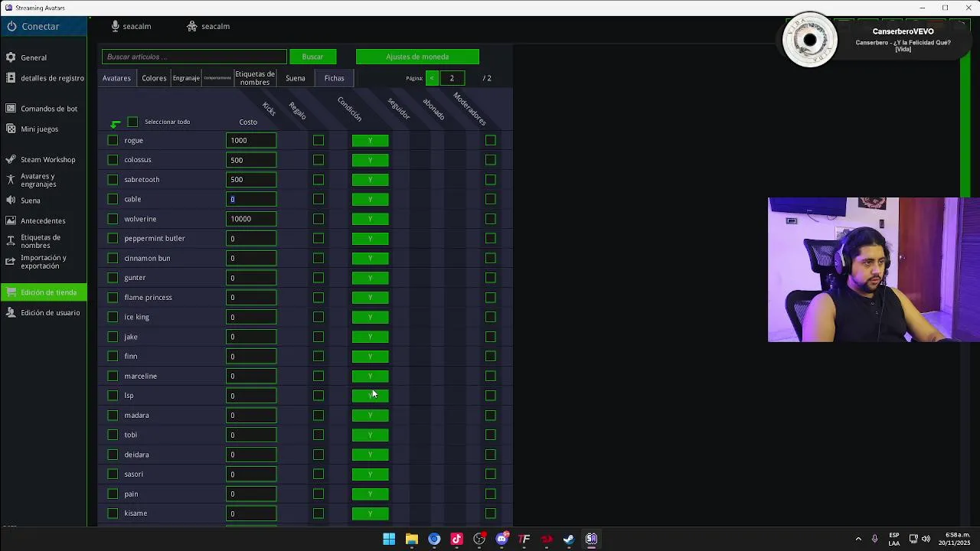Image resolution: width=980 pixels, height=551 pixels.
Task: Open TikTok app from the taskbar
Action: pyautogui.click(x=457, y=539)
